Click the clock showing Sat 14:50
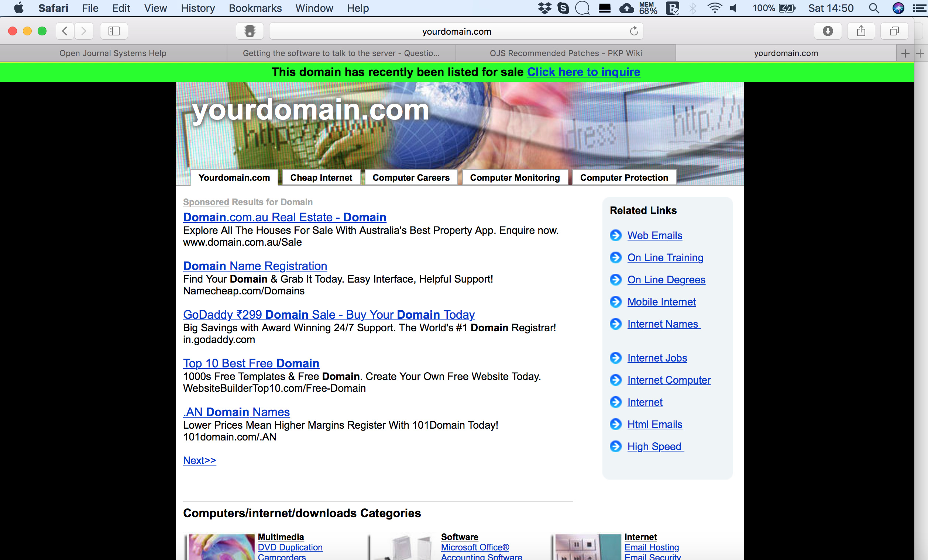The height and width of the screenshot is (560, 928). [x=831, y=8]
